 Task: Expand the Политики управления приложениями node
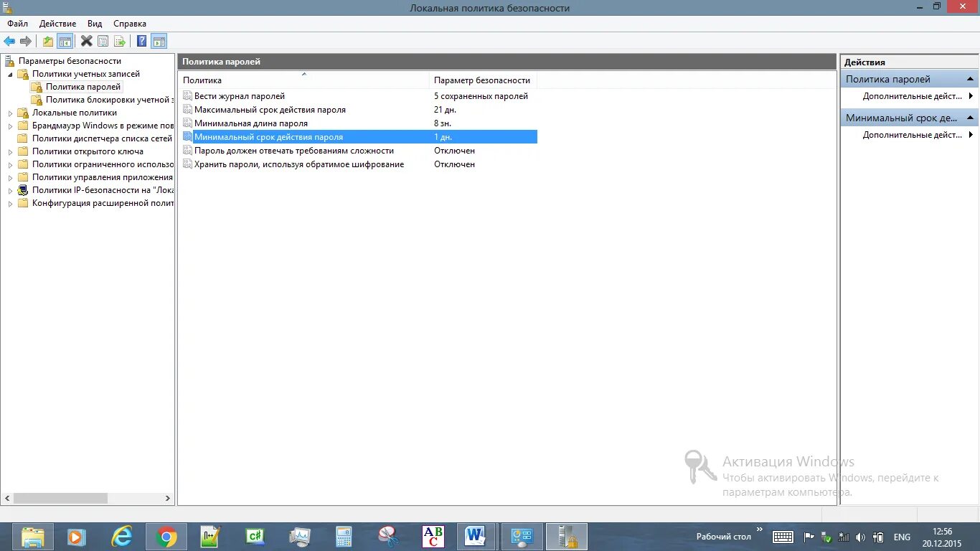click(x=10, y=177)
